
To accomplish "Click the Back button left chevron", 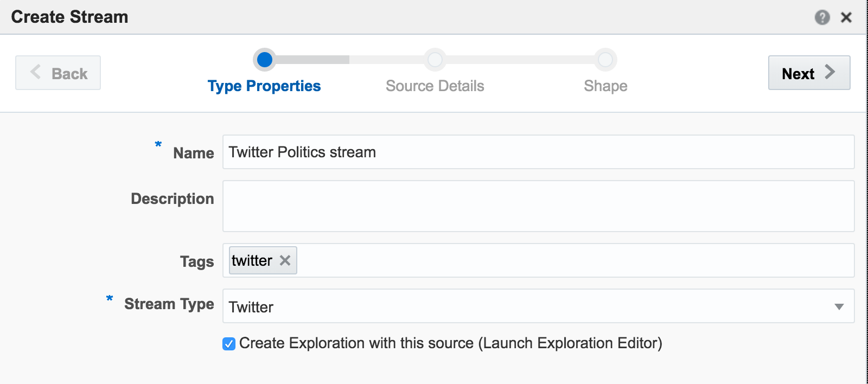I will point(36,72).
